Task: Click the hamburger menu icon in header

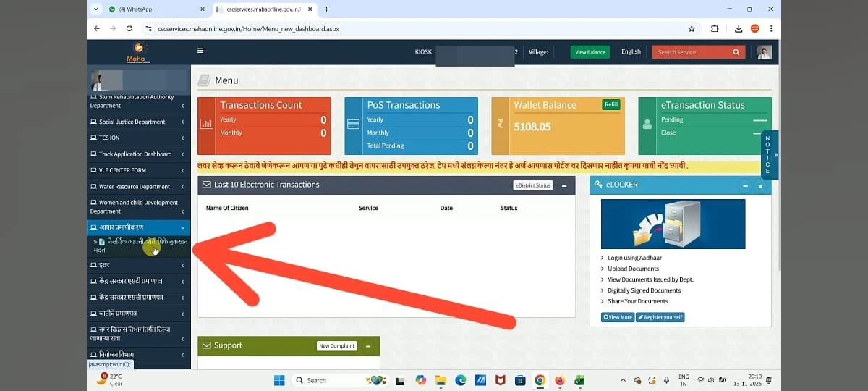Action: (x=200, y=51)
